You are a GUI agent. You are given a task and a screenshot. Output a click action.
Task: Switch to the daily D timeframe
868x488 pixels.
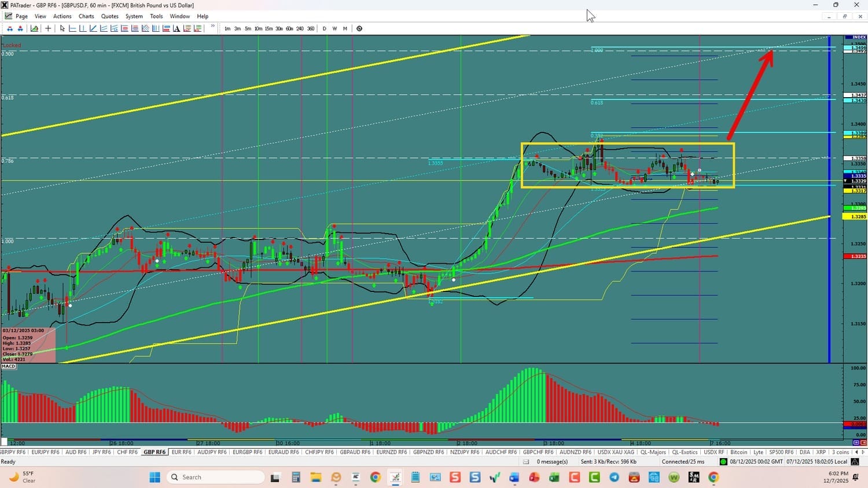(x=324, y=28)
